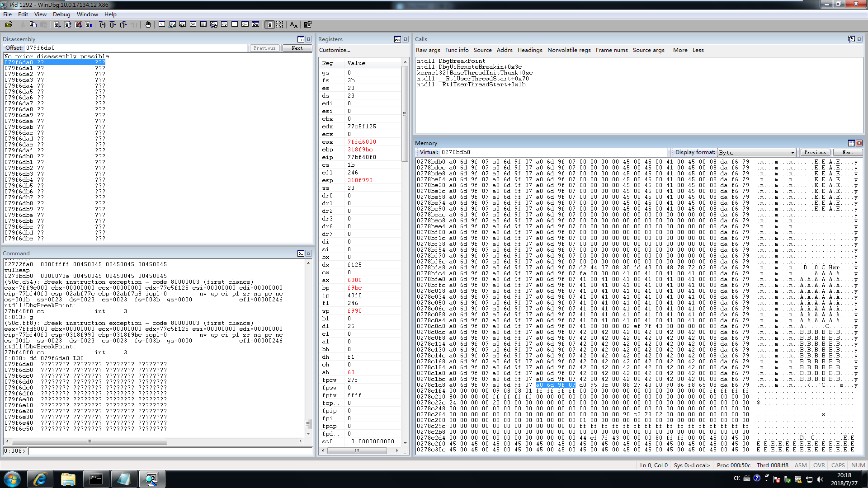Open Processes and Threads via toolbar icon
This screenshot has width=868, height=488.
point(245,24)
